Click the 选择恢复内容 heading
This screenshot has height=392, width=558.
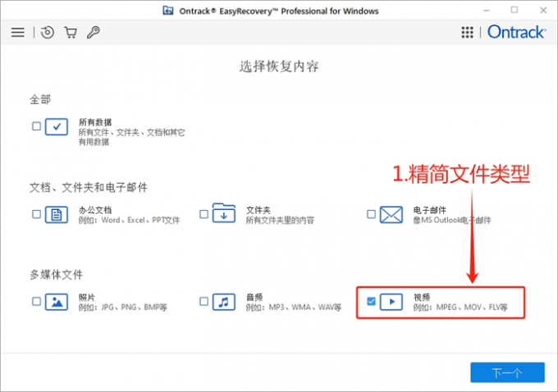(279, 66)
